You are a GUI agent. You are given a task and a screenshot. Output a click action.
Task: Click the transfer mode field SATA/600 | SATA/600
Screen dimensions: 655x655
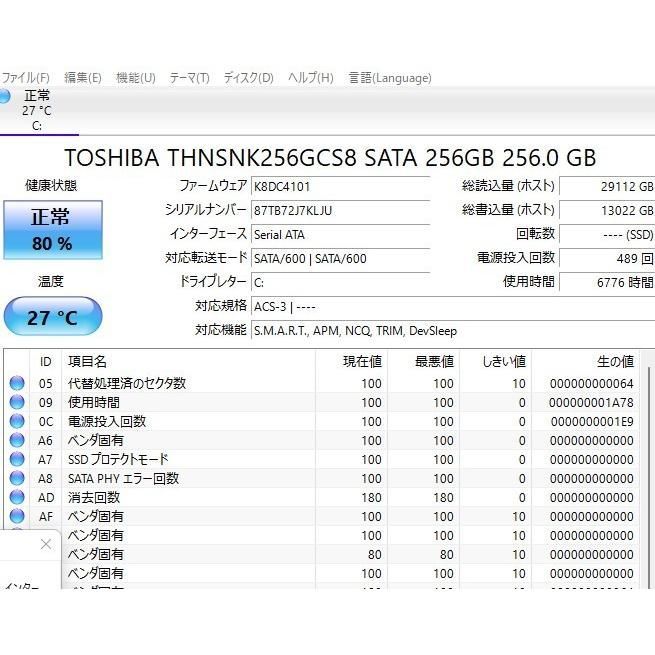[340, 259]
